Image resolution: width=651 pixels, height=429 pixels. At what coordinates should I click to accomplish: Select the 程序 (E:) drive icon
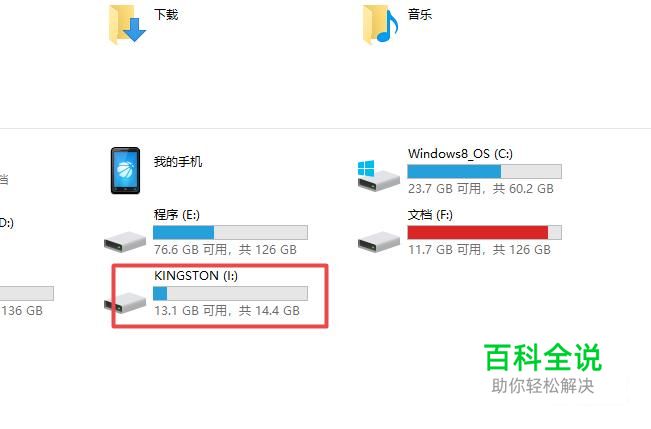[x=125, y=241]
